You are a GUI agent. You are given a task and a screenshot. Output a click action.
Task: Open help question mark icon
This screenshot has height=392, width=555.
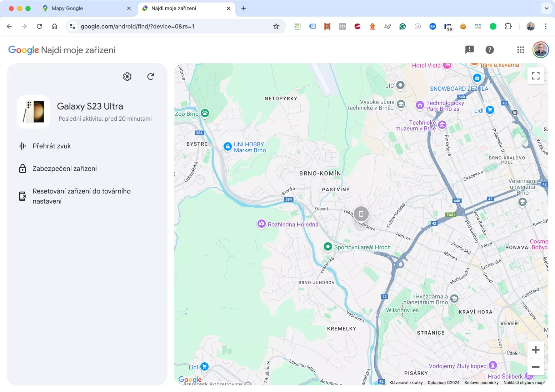490,50
